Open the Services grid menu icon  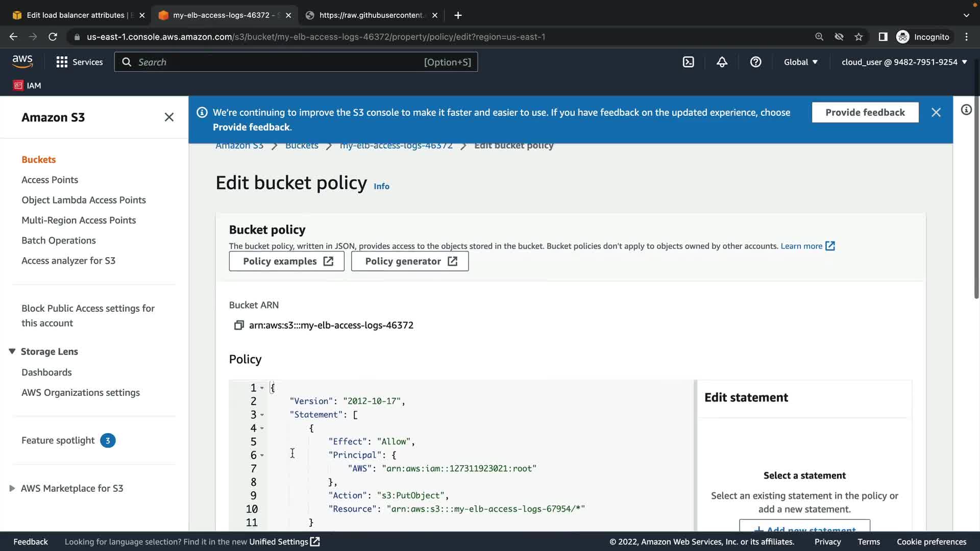pyautogui.click(x=62, y=62)
